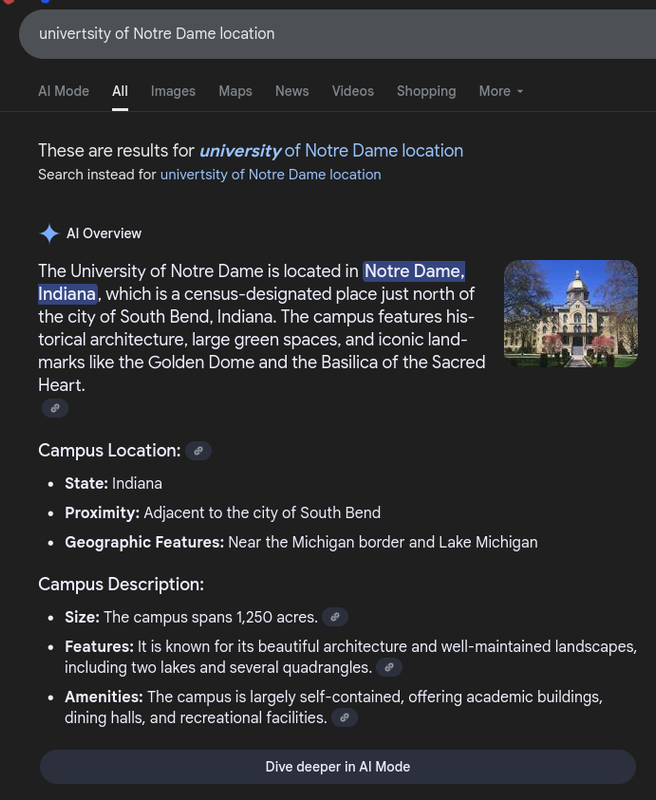
Task: Click the link icon beside Campus Location
Action: (198, 451)
